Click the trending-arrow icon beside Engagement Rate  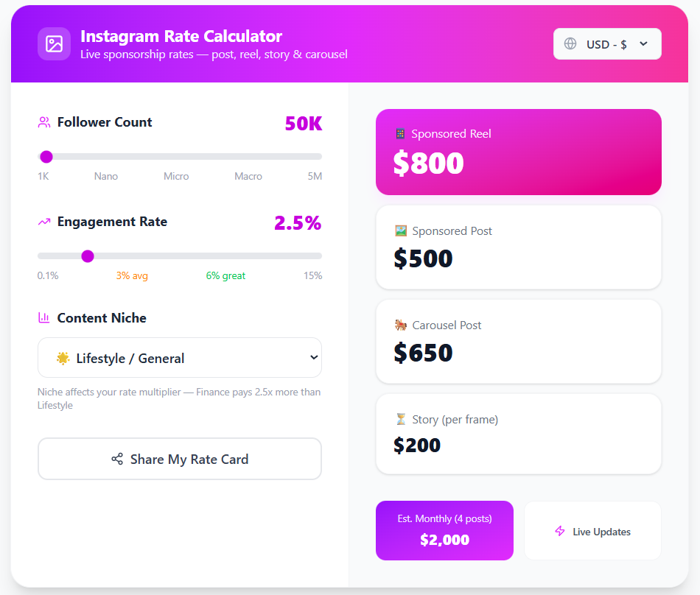click(43, 220)
